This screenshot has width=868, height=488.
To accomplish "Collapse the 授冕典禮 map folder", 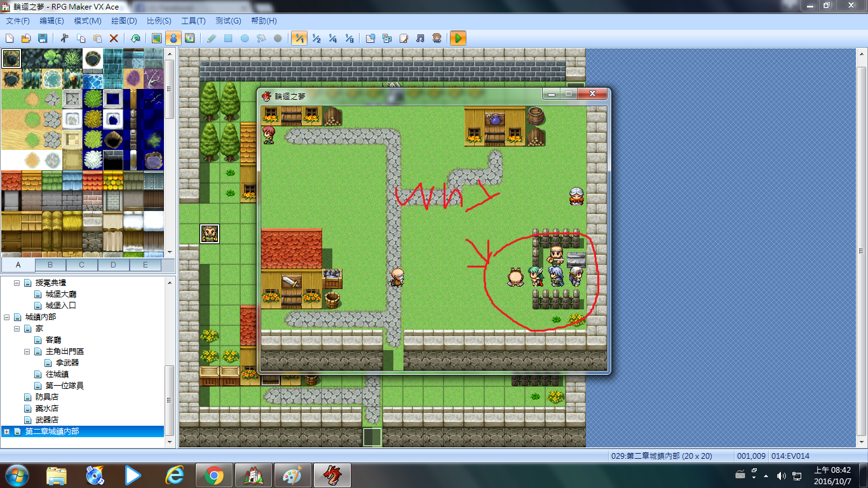I will tap(17, 283).
